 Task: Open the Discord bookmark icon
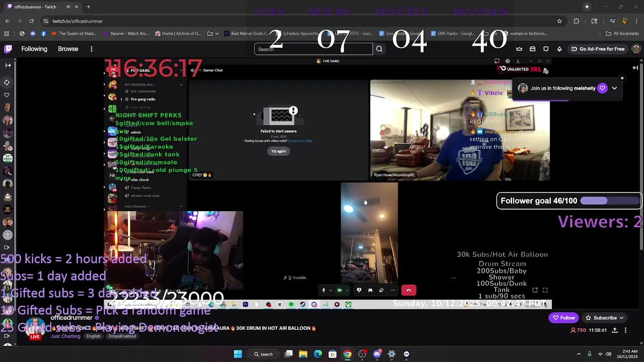click(33, 34)
